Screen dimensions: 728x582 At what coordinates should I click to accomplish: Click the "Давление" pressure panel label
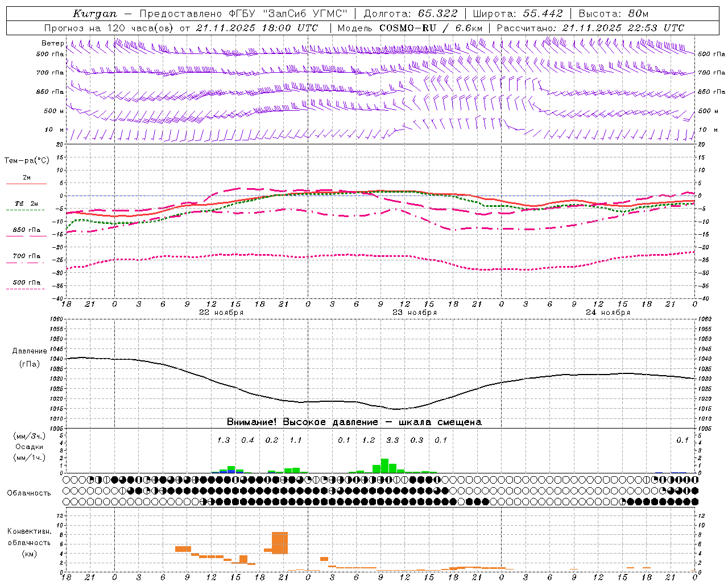pos(30,351)
